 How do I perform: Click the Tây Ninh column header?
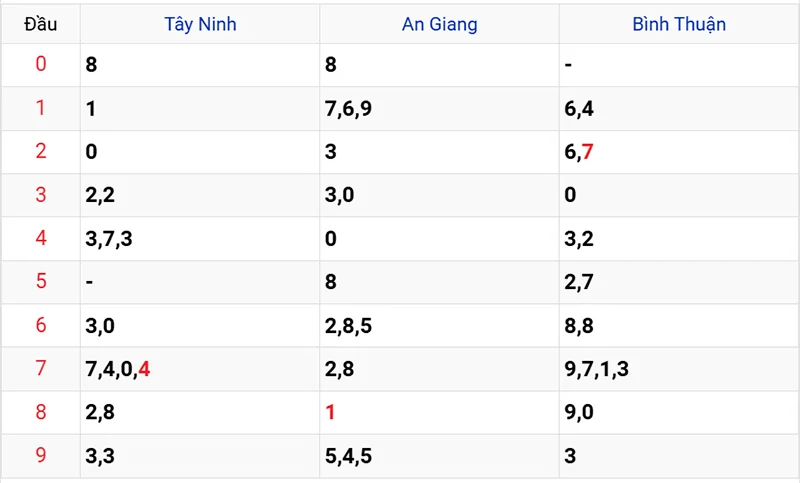(x=200, y=24)
